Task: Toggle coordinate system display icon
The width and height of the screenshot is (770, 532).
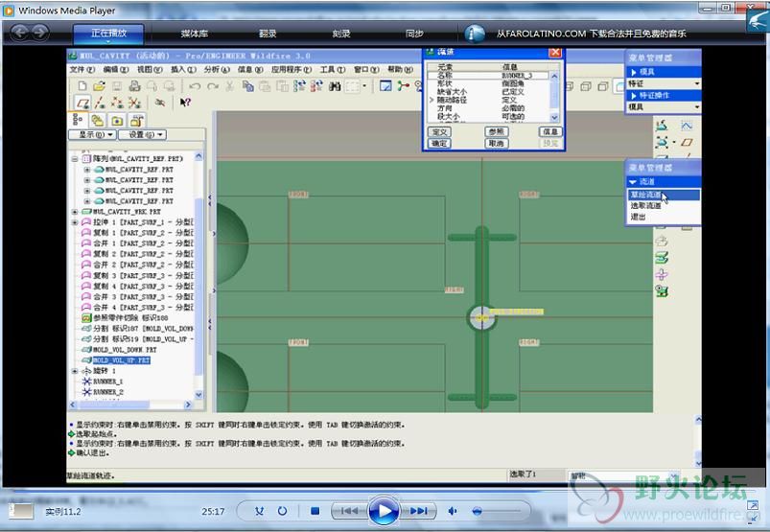Action: click(134, 103)
